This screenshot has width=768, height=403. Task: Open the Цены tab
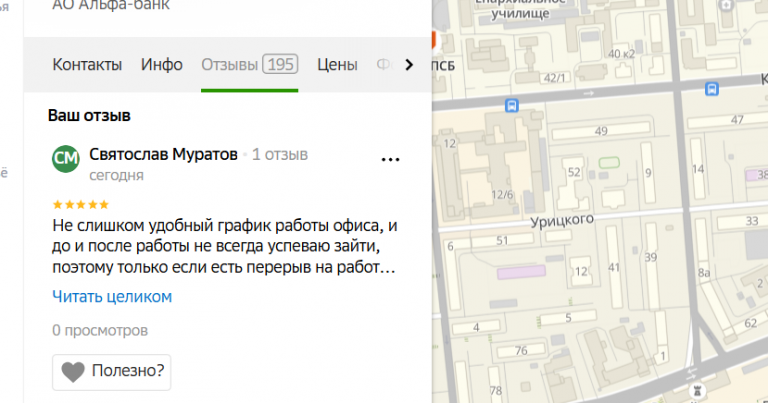(x=337, y=65)
